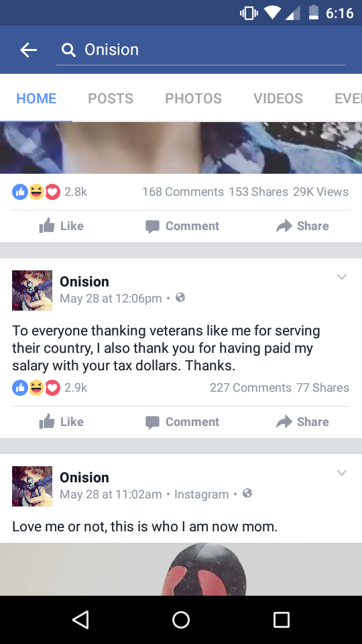
Task: Expand options chevron on 11:02am Instagram post
Action: click(x=341, y=473)
